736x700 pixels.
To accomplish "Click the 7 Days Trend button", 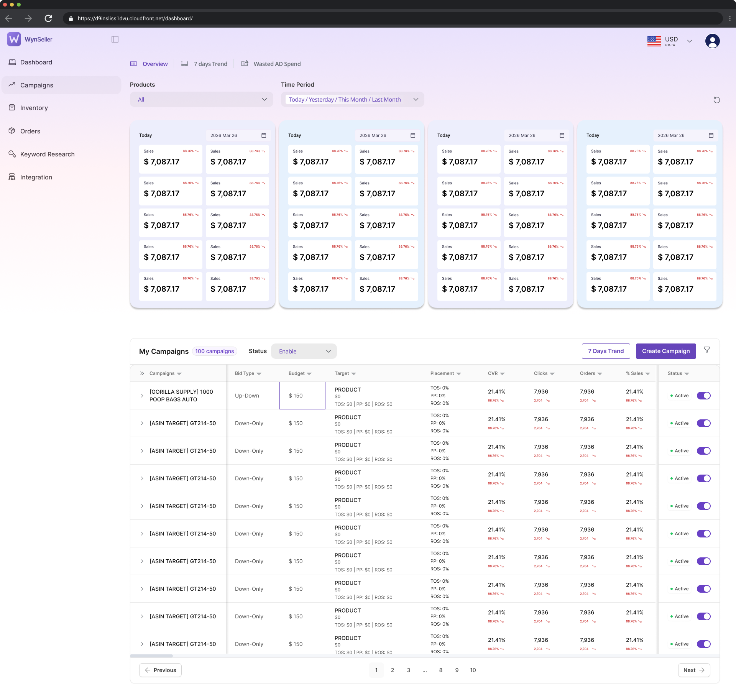I will [606, 351].
